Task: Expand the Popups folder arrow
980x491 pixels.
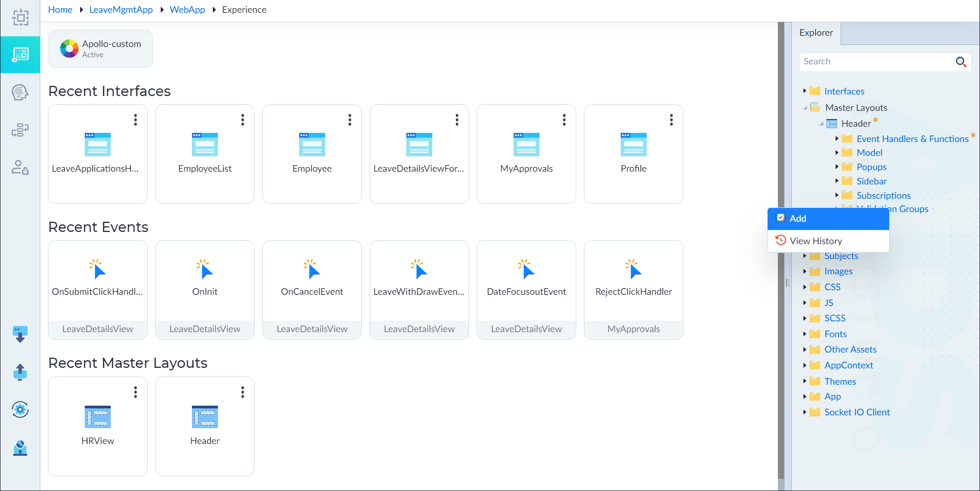Action: point(837,167)
